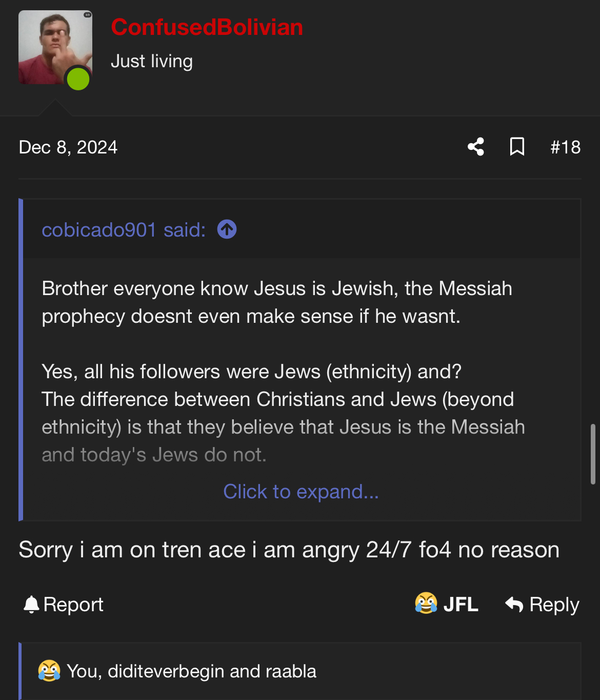Open reactions via the laughing emoji summary
Image resolution: width=600 pixels, height=700 pixels.
(x=49, y=671)
